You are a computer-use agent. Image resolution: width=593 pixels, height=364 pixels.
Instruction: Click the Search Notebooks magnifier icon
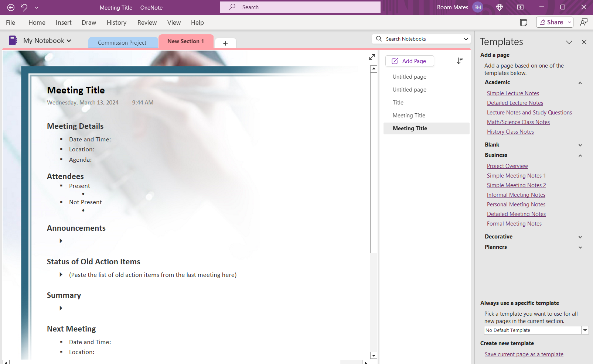point(379,39)
